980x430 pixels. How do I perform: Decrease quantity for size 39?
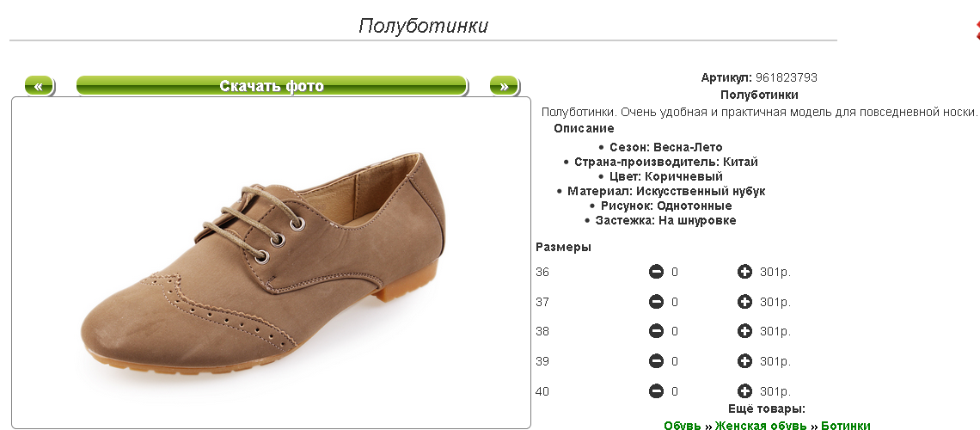coord(656,361)
